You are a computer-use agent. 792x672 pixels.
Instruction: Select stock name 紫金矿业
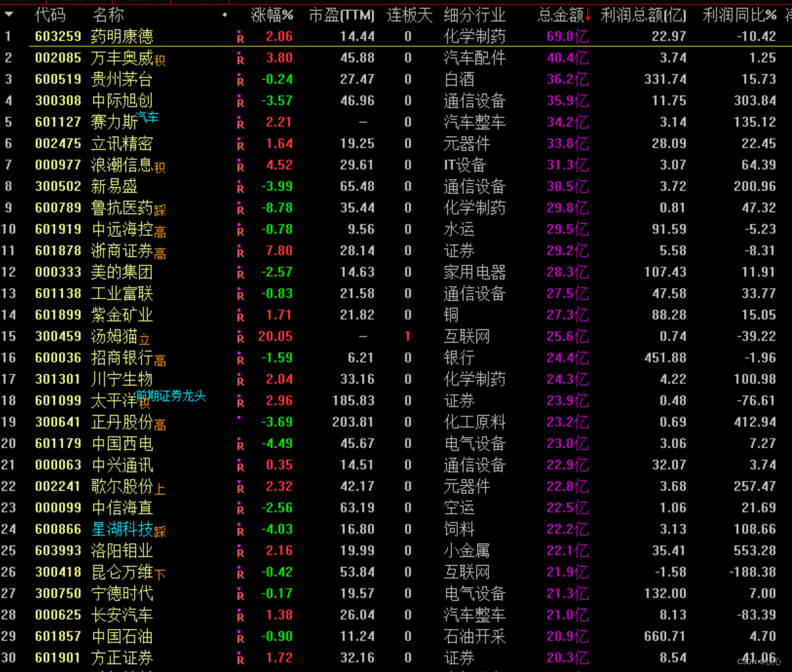point(122,315)
